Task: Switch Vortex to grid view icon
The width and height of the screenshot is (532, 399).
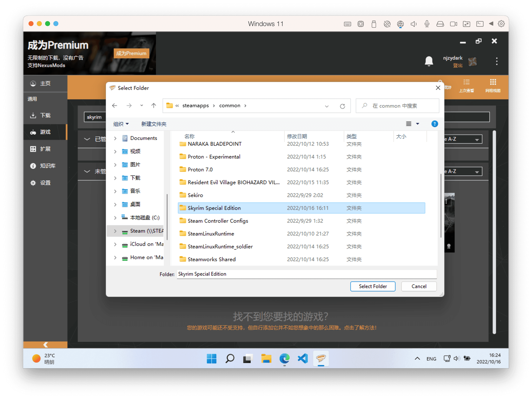Action: (x=493, y=85)
